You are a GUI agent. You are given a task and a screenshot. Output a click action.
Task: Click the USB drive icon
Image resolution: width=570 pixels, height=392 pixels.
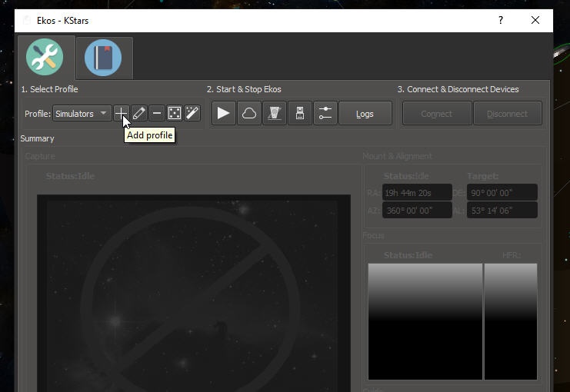click(x=300, y=114)
